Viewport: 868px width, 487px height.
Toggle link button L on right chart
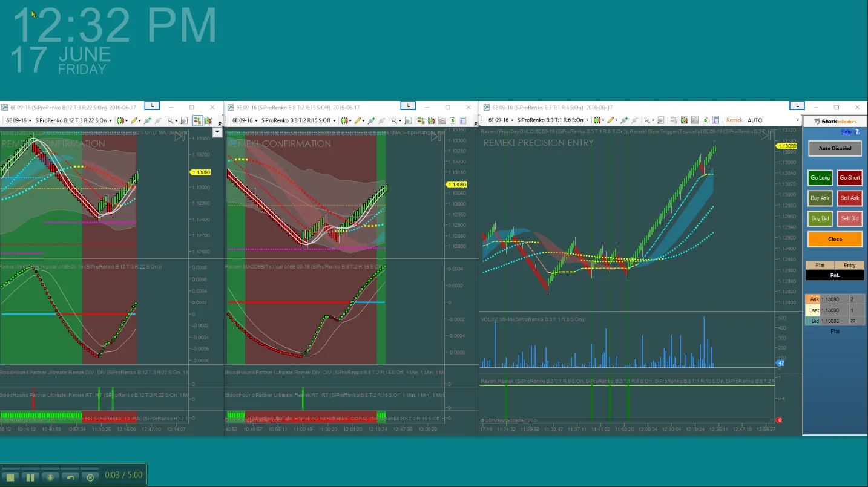797,106
